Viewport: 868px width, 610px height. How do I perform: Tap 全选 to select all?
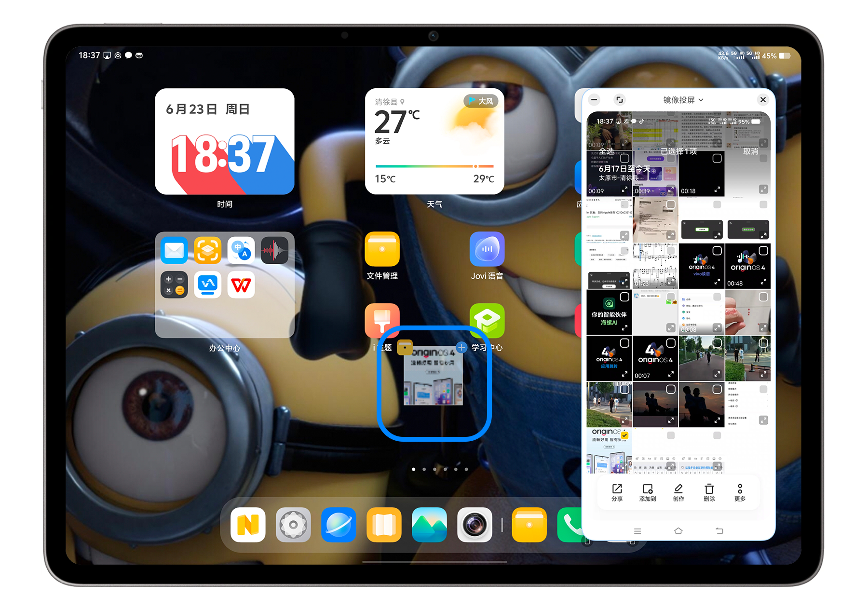(x=607, y=151)
